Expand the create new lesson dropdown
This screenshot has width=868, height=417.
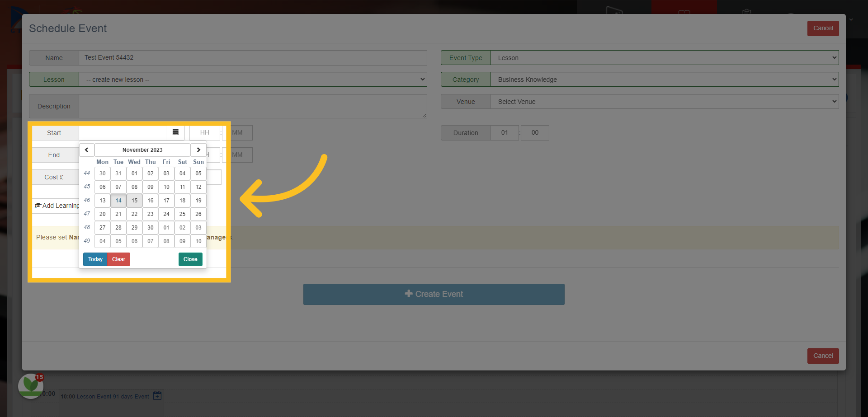[253, 80]
